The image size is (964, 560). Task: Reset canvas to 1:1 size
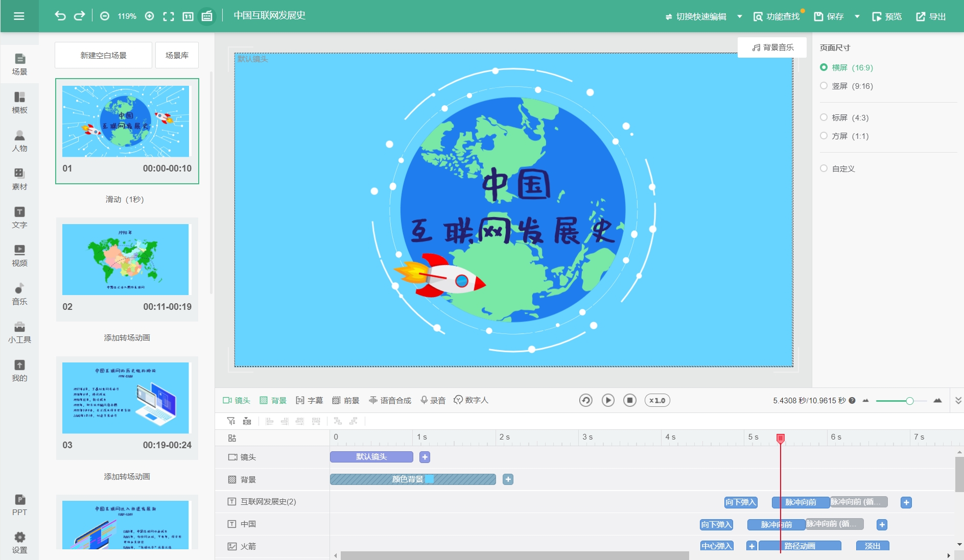(x=188, y=16)
